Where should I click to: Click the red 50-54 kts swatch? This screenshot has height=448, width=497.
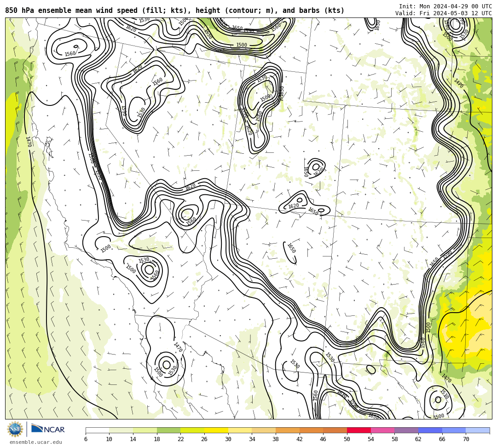pos(359,430)
